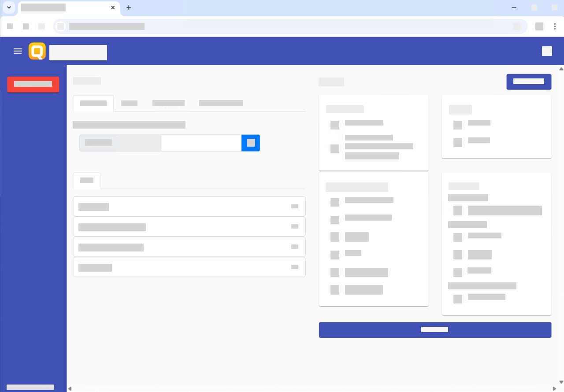Click the square icon in the header's right corner
The image size is (564, 392).
(x=547, y=51)
